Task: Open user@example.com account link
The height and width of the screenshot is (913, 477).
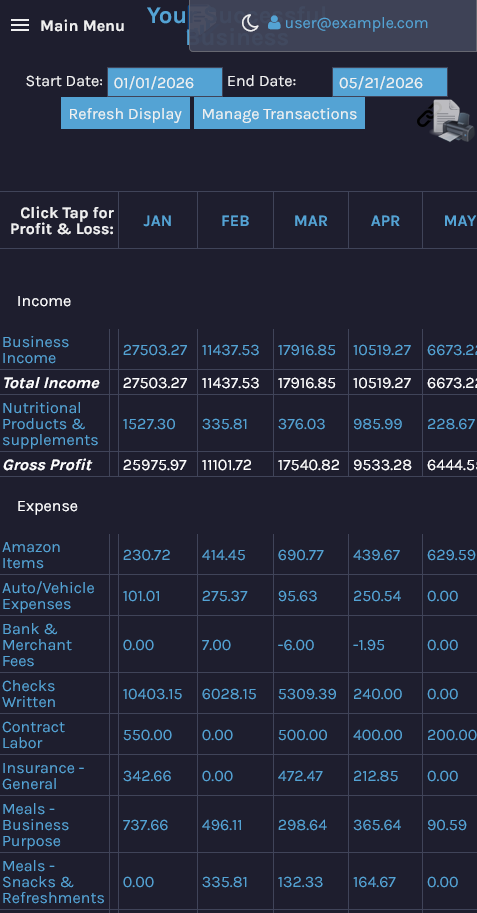Action: click(x=356, y=23)
